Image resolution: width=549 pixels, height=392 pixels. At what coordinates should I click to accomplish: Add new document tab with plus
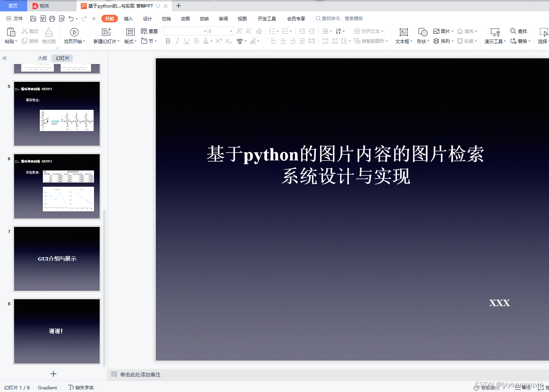(x=179, y=6)
